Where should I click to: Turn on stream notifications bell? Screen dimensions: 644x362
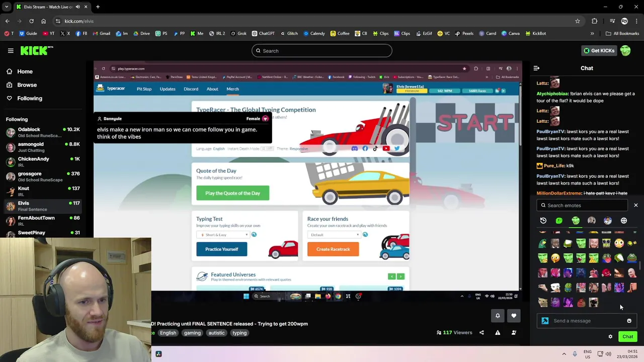point(498,316)
